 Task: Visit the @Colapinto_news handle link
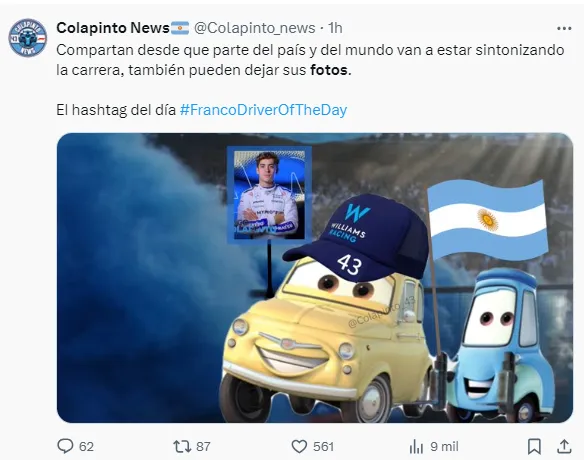point(255,28)
